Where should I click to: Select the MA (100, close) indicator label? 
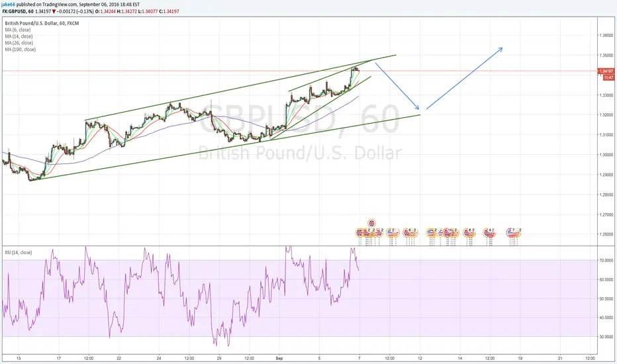[x=20, y=50]
